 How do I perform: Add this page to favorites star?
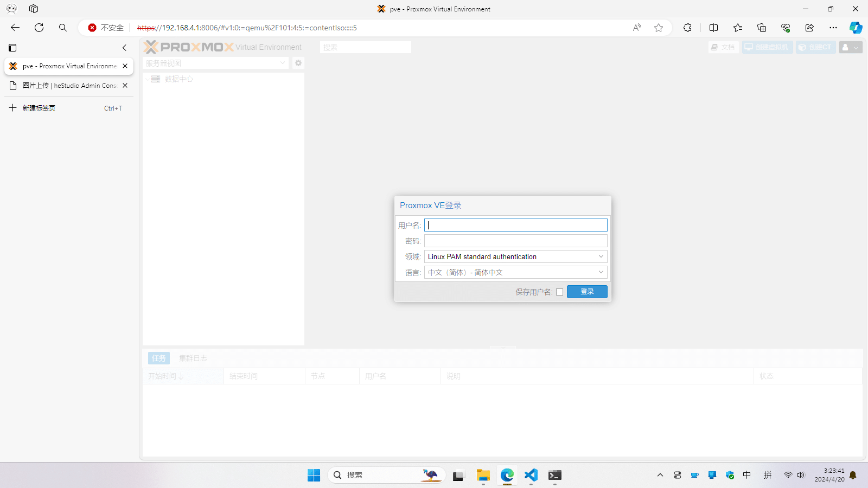(659, 28)
